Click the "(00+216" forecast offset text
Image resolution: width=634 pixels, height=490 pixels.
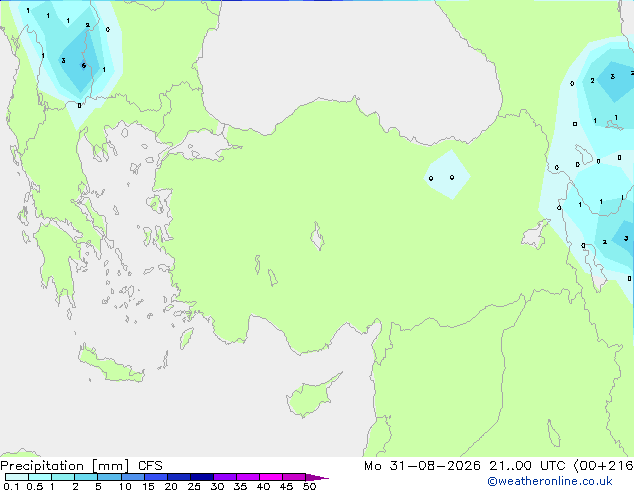(x=603, y=466)
